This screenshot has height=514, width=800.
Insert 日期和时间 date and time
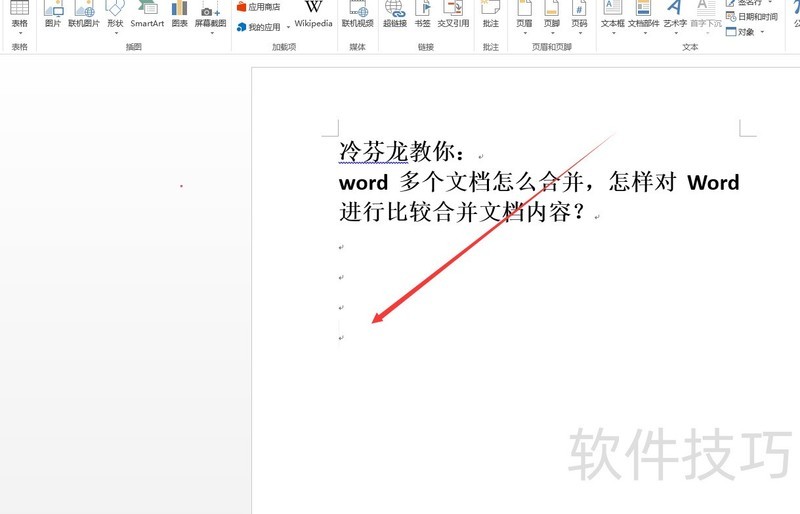(752, 17)
